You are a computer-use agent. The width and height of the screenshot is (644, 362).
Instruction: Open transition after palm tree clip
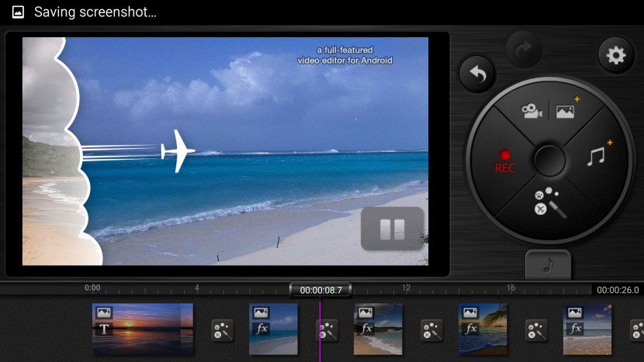click(536, 331)
